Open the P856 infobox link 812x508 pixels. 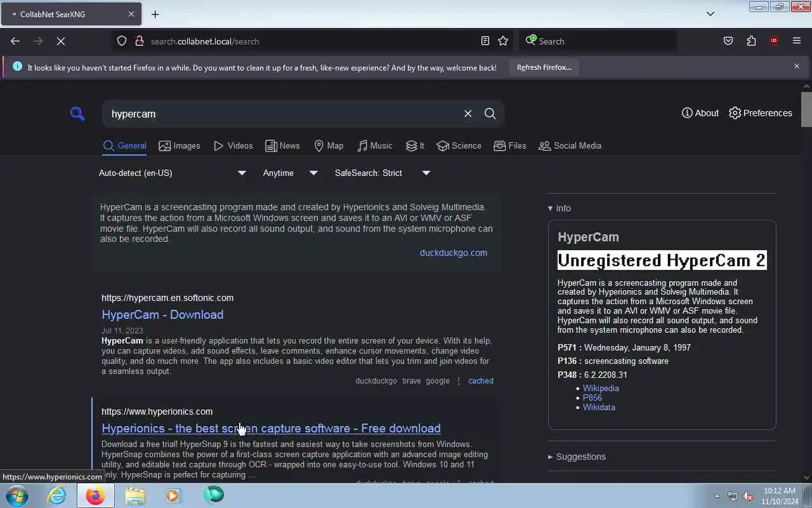coord(593,398)
